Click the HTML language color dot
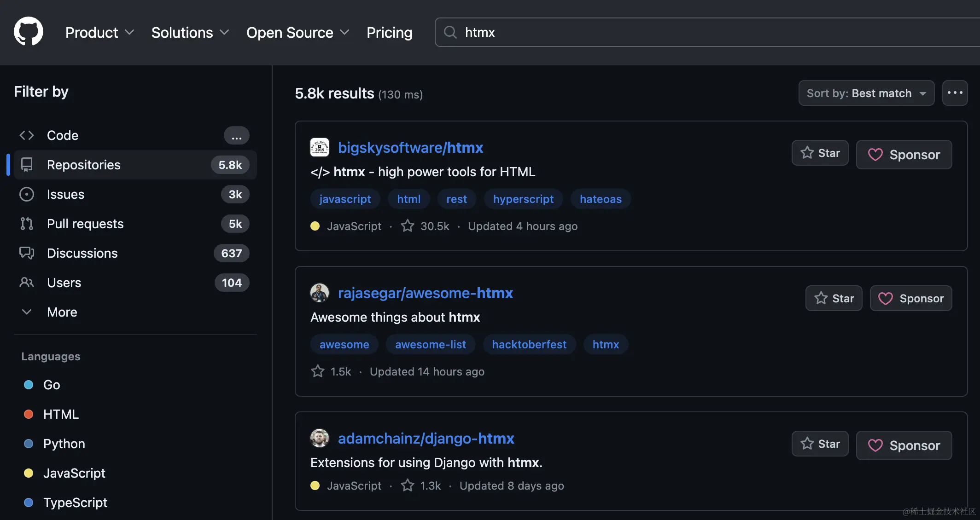The width and height of the screenshot is (980, 520). pos(29,414)
